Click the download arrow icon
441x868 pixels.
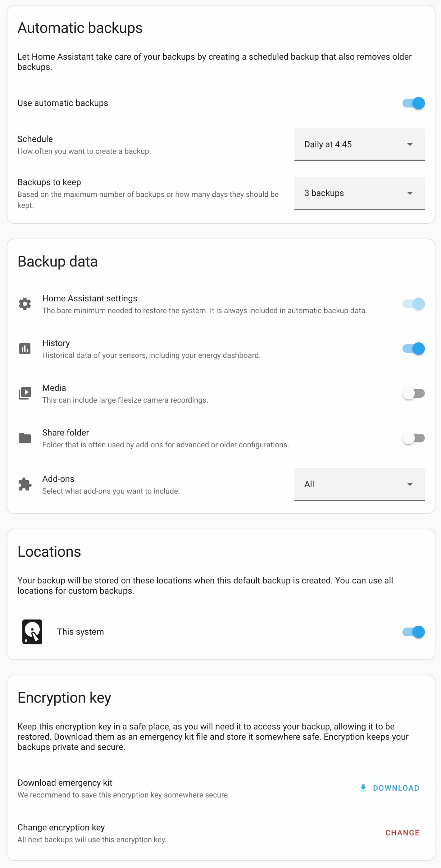(363, 788)
